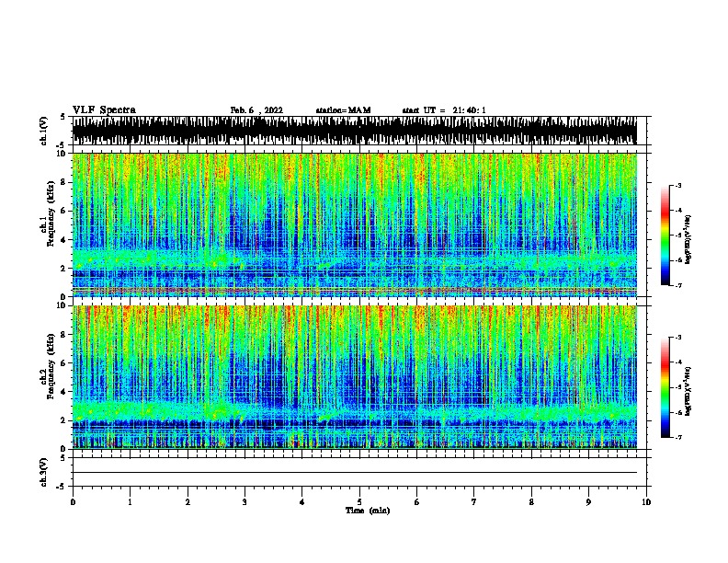Image resolution: width=728 pixels, height=563 pixels.
Task: Click the "5" tick on ch.1(V) axis
Action: [x=63, y=117]
